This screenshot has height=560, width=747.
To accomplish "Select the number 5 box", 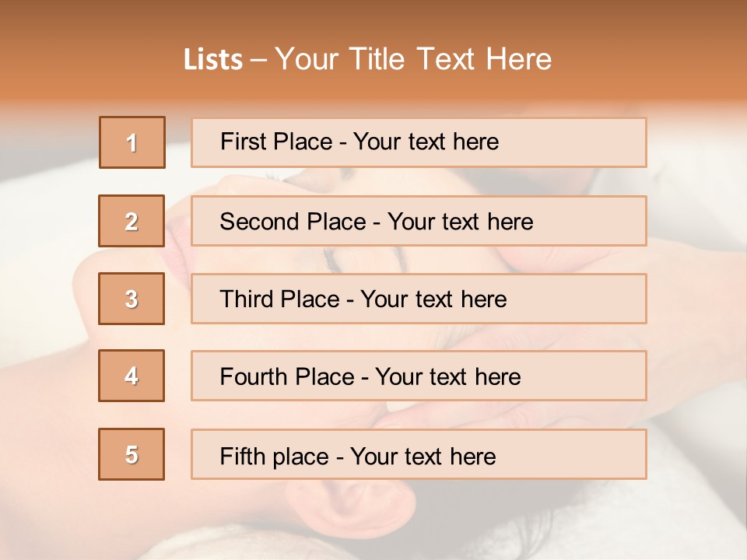I will (132, 454).
